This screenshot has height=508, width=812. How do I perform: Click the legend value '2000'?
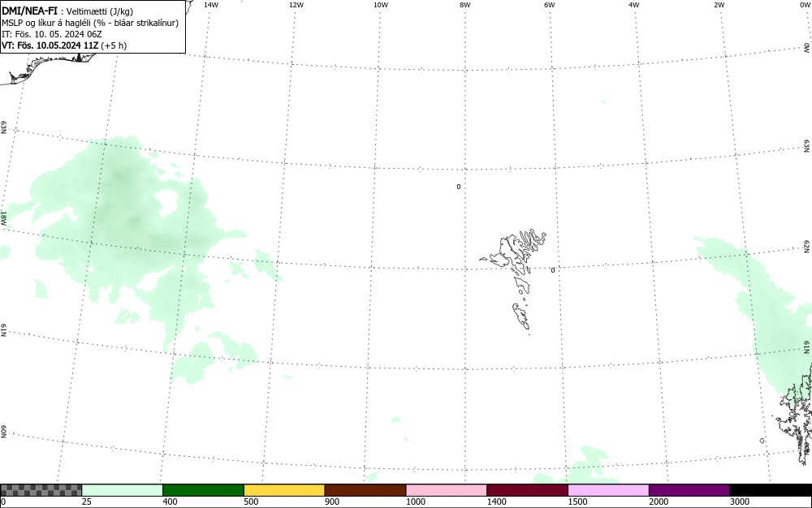click(x=659, y=502)
